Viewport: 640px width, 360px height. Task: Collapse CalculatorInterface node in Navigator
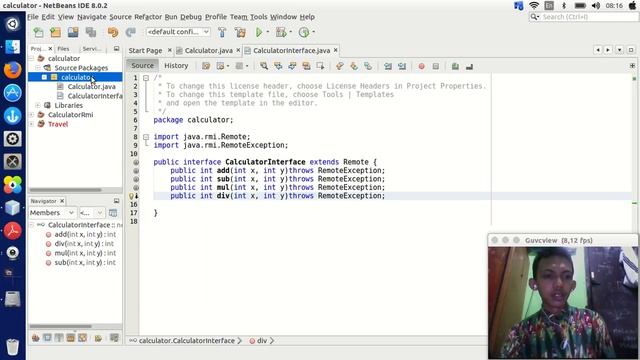[31, 225]
